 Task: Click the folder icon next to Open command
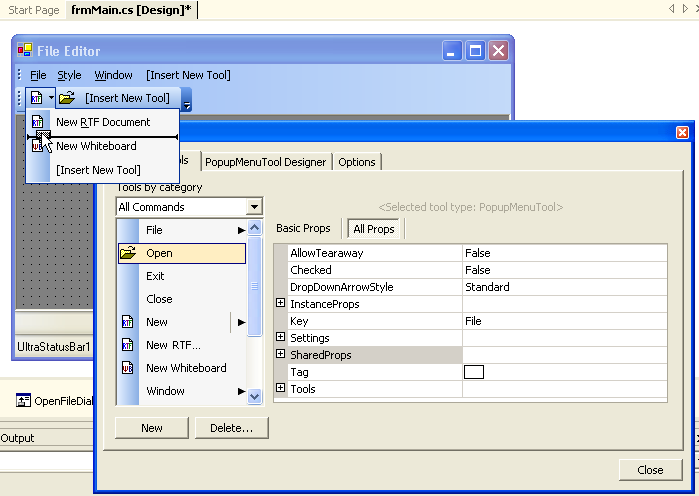pos(128,253)
